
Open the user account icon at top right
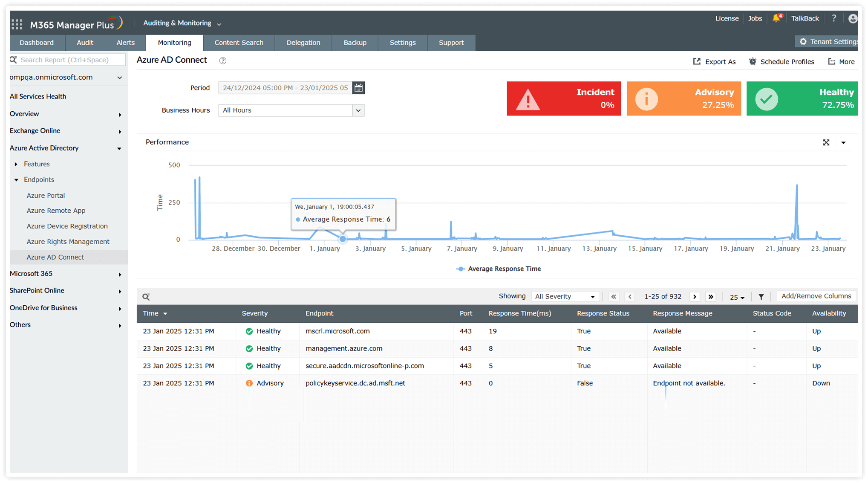(853, 18)
